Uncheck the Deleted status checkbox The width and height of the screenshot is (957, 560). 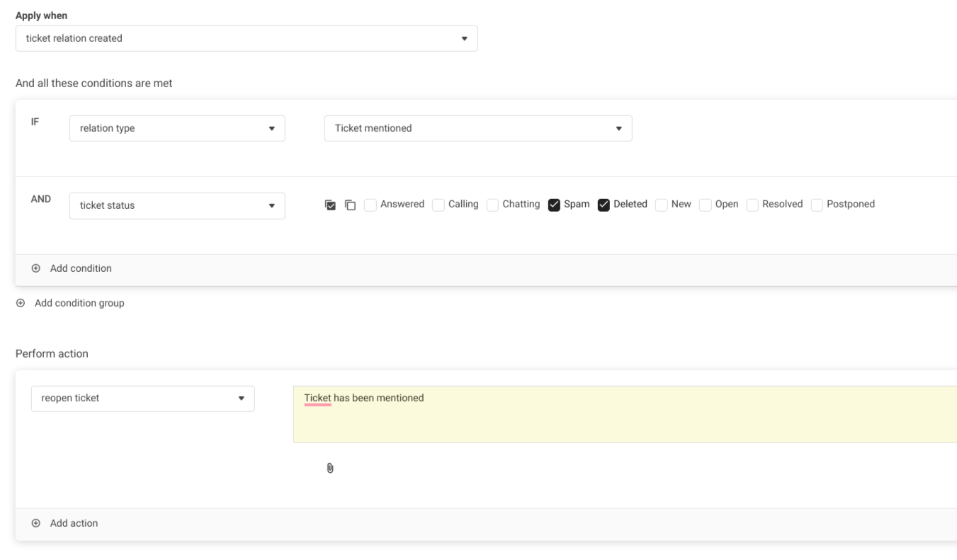604,205
